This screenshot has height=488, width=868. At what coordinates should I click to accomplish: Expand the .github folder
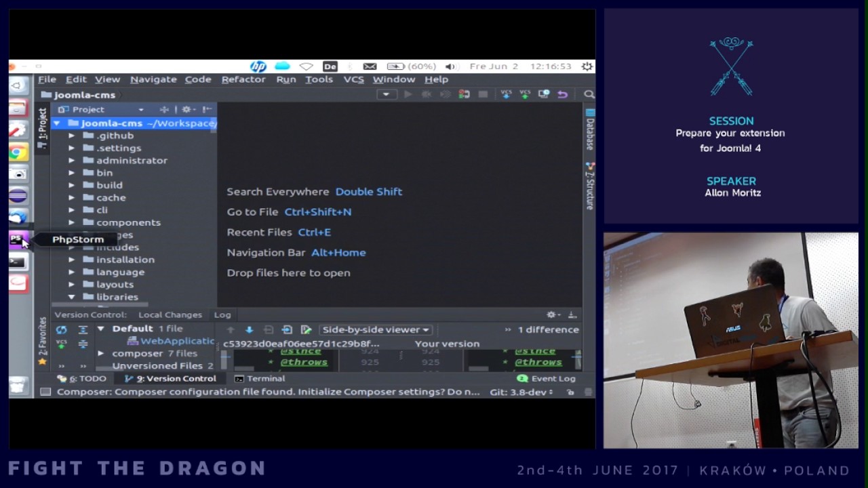[x=72, y=136]
